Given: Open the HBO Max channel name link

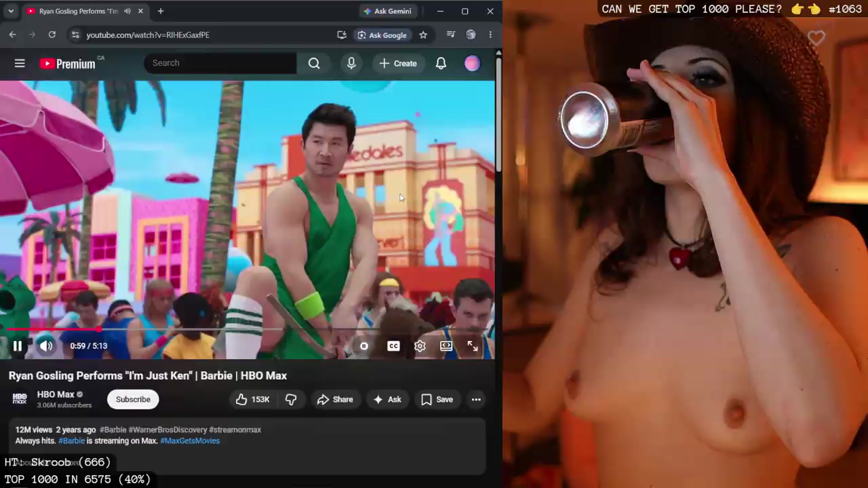Looking at the screenshot, I should point(55,394).
